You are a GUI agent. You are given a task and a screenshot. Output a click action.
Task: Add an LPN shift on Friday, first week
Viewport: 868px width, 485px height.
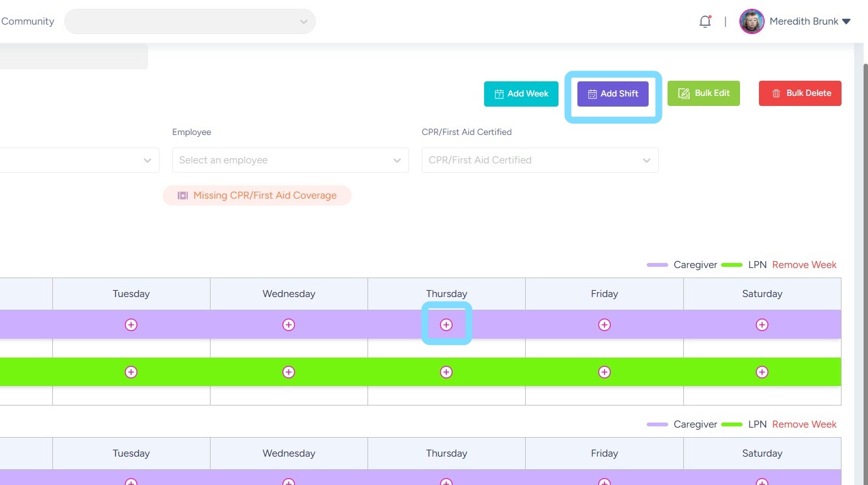click(x=605, y=372)
